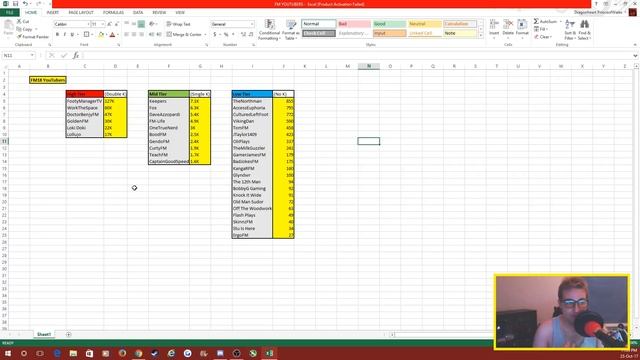Apply the Note cell style
This screenshot has height=360, width=640.
[460, 33]
